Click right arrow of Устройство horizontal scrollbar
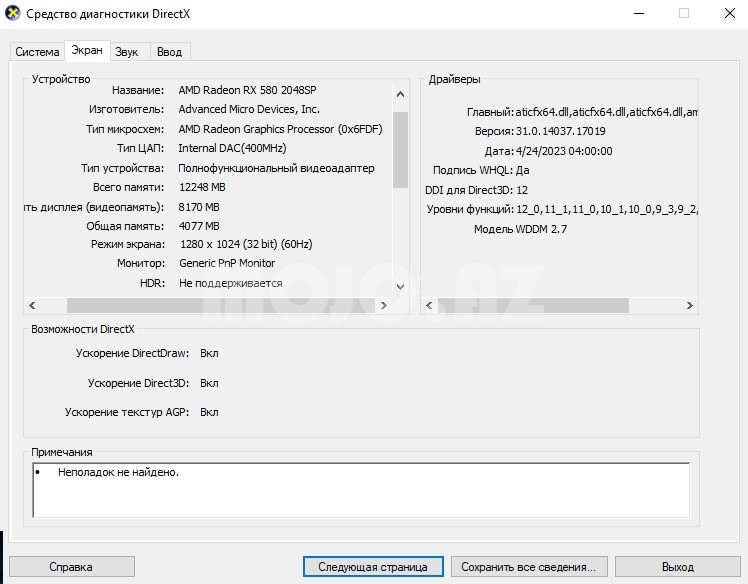Image resolution: width=748 pixels, height=584 pixels. point(384,306)
